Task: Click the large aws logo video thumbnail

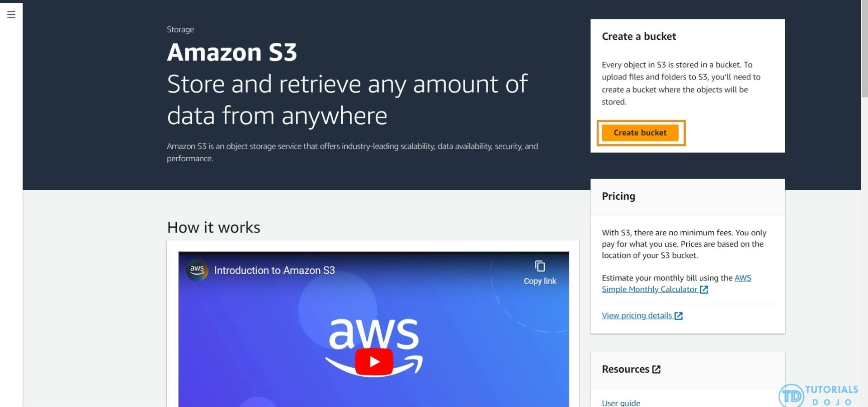Action: pyautogui.click(x=374, y=346)
